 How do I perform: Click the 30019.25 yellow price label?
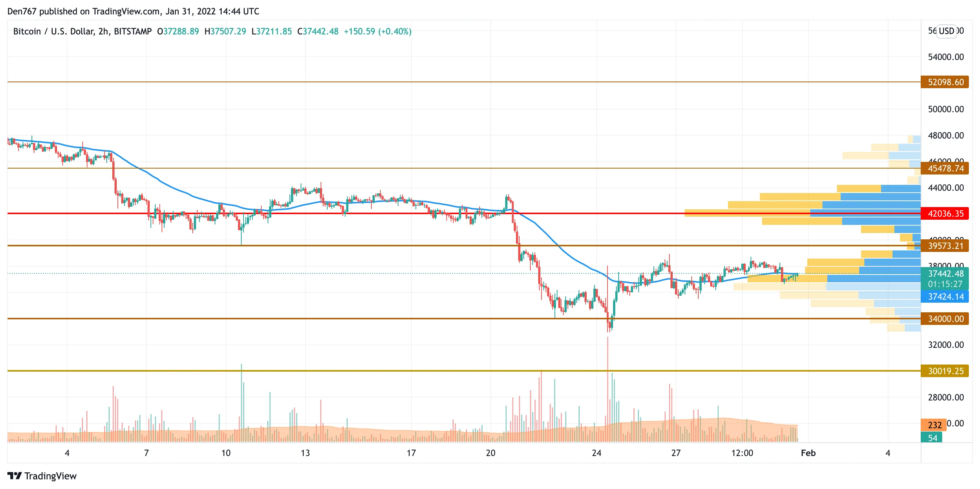pyautogui.click(x=945, y=371)
